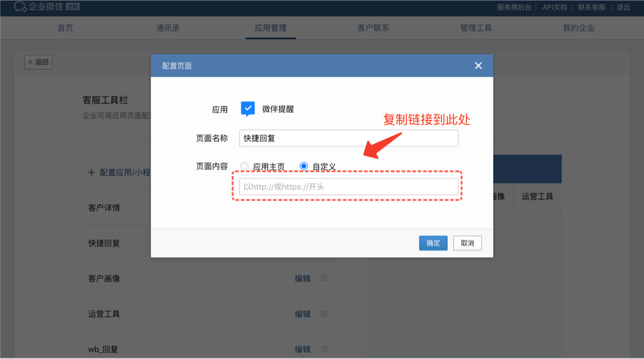
Task: Open the API文档 link in header
Action: tap(554, 7)
